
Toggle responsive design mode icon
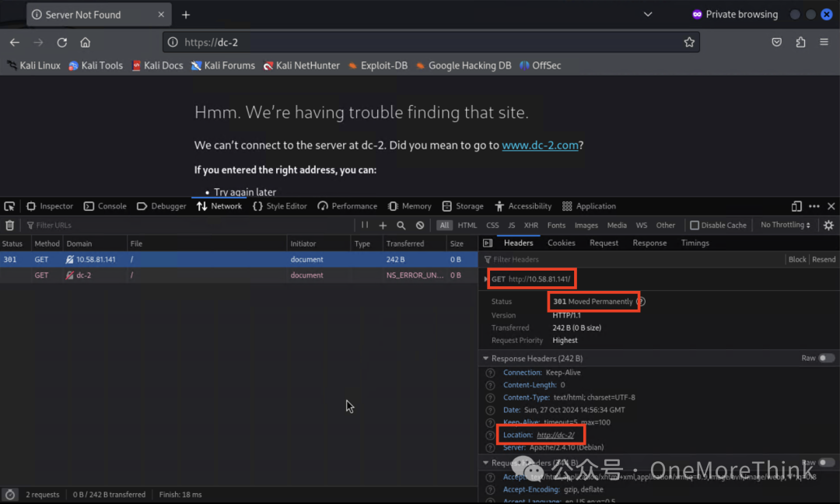point(796,206)
